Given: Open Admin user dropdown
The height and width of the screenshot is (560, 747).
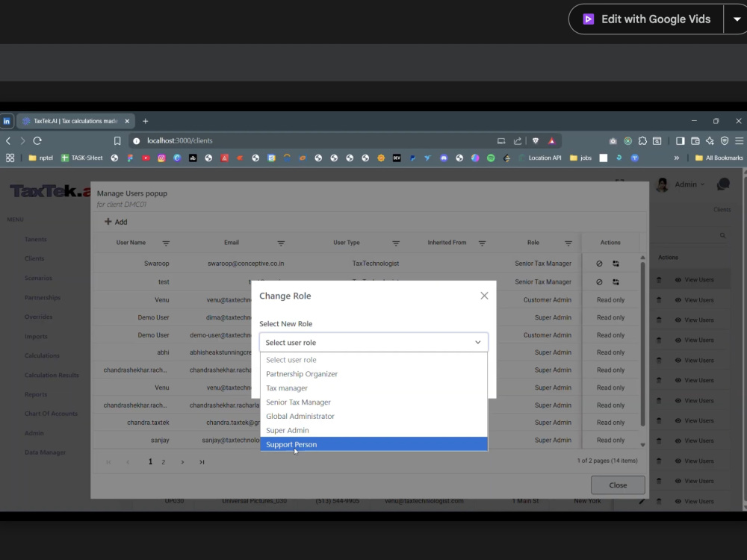Looking at the screenshot, I should (689, 184).
